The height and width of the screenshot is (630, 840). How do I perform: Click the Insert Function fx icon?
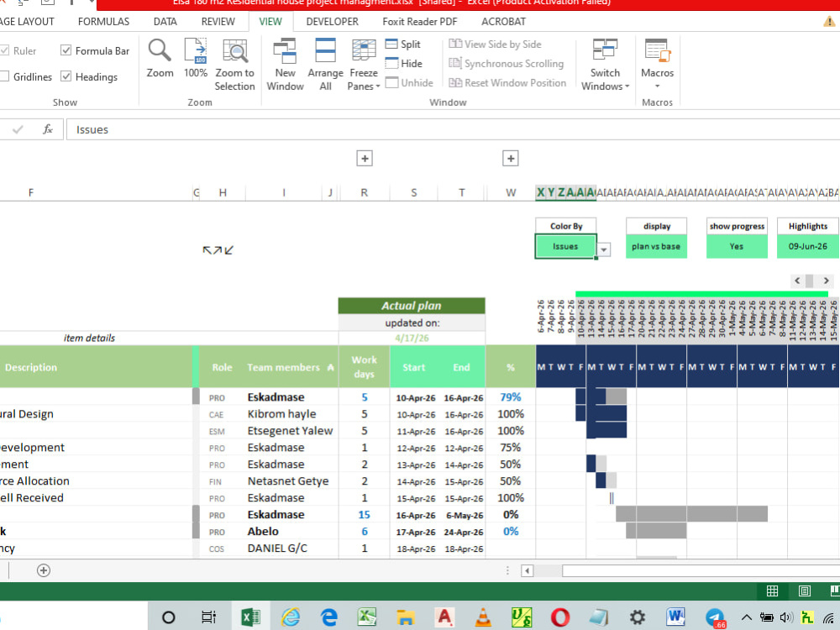click(48, 129)
